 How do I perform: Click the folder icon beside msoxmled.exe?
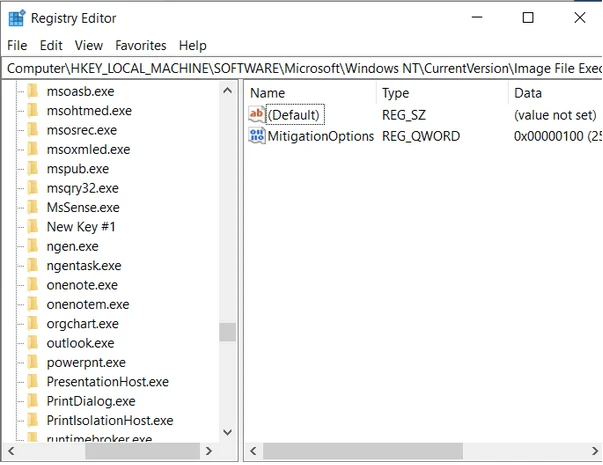click(x=33, y=149)
